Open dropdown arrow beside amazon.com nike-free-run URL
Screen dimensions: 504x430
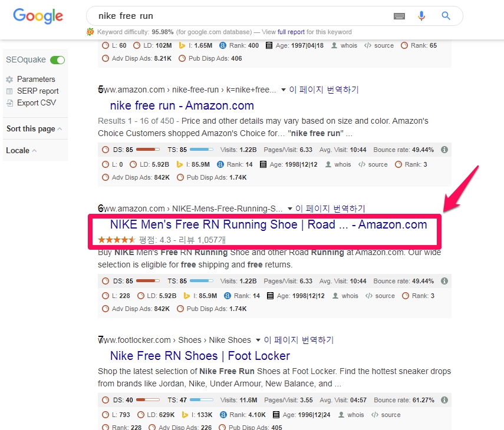point(283,90)
